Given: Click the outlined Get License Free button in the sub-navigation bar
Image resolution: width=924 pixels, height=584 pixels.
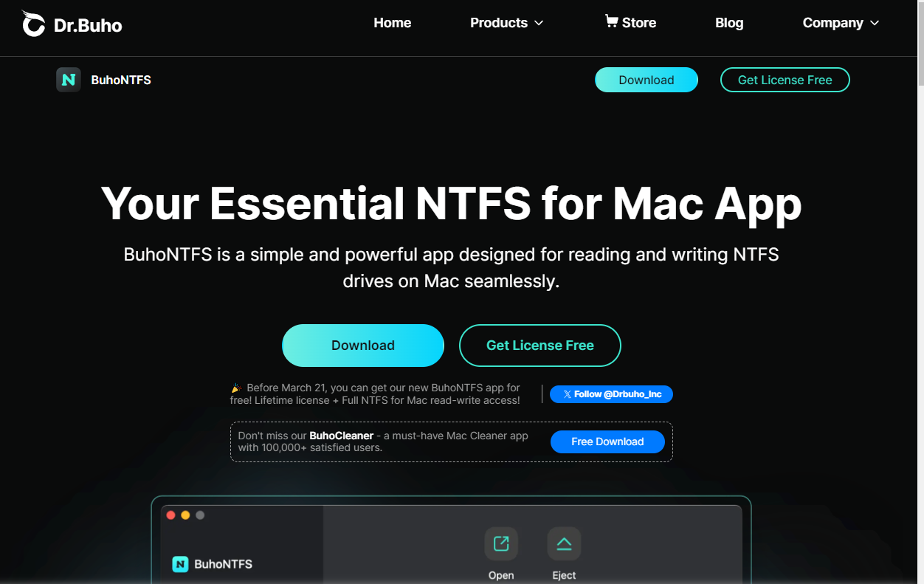Looking at the screenshot, I should click(785, 80).
